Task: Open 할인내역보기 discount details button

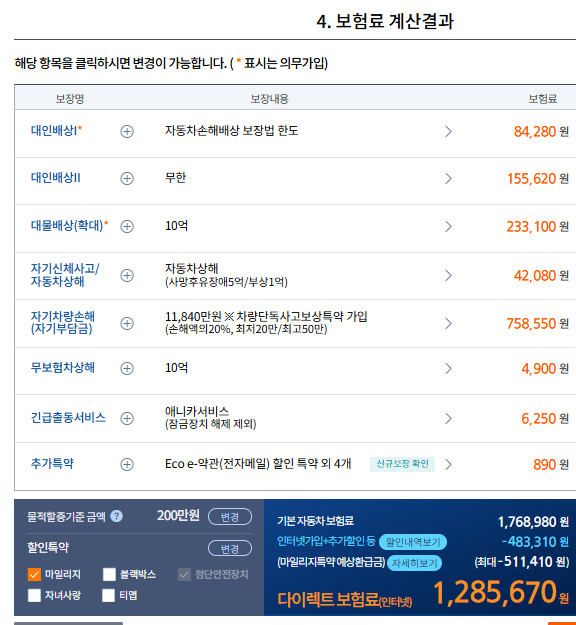Action: click(x=413, y=542)
